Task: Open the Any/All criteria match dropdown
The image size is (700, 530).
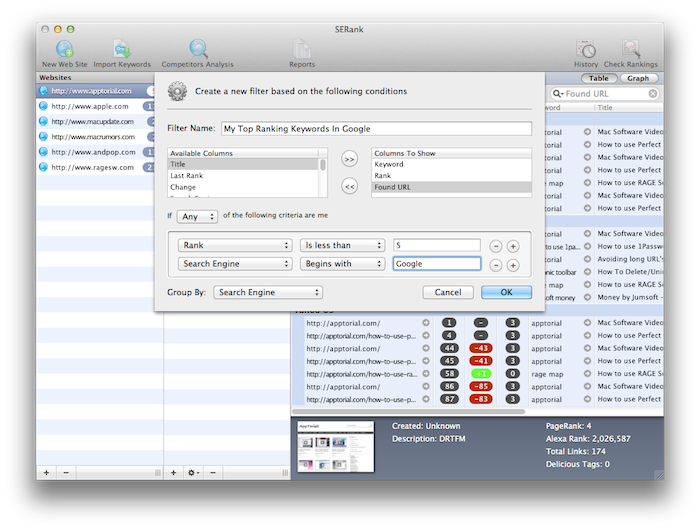Action: pyautogui.click(x=197, y=217)
